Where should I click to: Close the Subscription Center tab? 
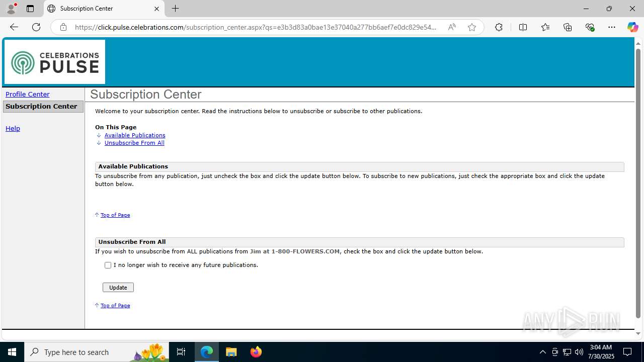[156, 9]
